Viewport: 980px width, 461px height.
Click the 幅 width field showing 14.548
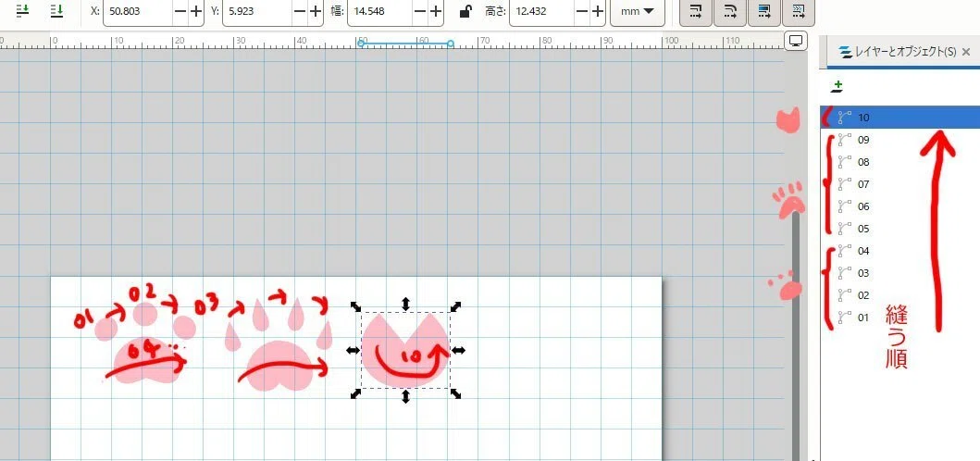click(379, 11)
